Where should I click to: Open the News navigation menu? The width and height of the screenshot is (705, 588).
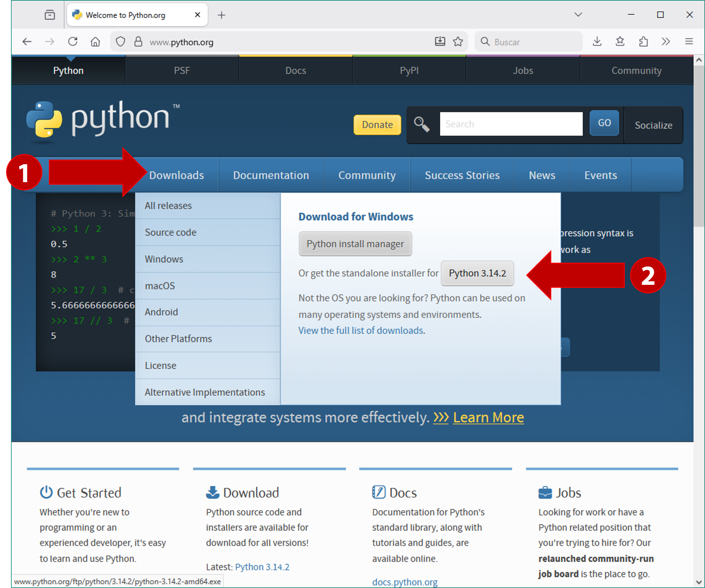click(542, 175)
